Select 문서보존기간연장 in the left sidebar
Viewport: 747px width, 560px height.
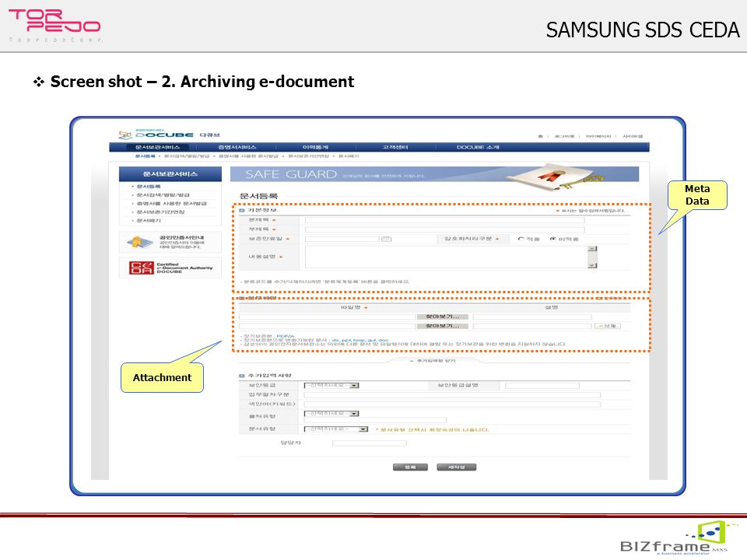coord(160,212)
